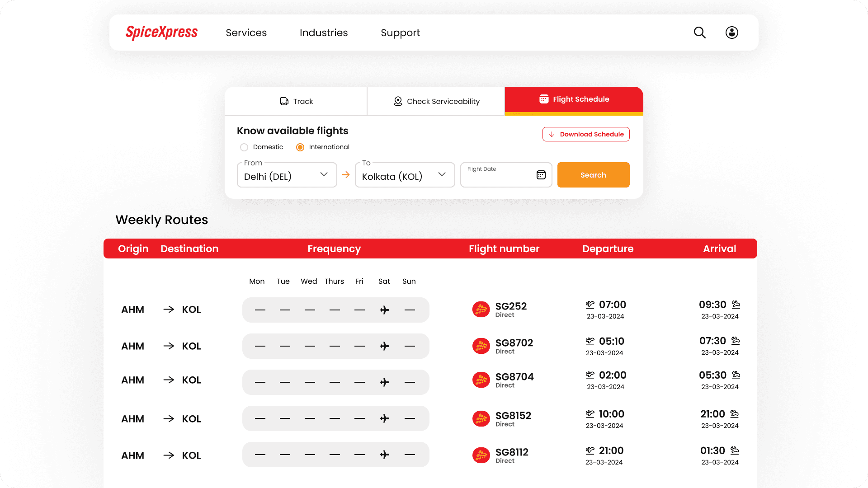Open the Industries menu item
The image size is (868, 488).
323,33
